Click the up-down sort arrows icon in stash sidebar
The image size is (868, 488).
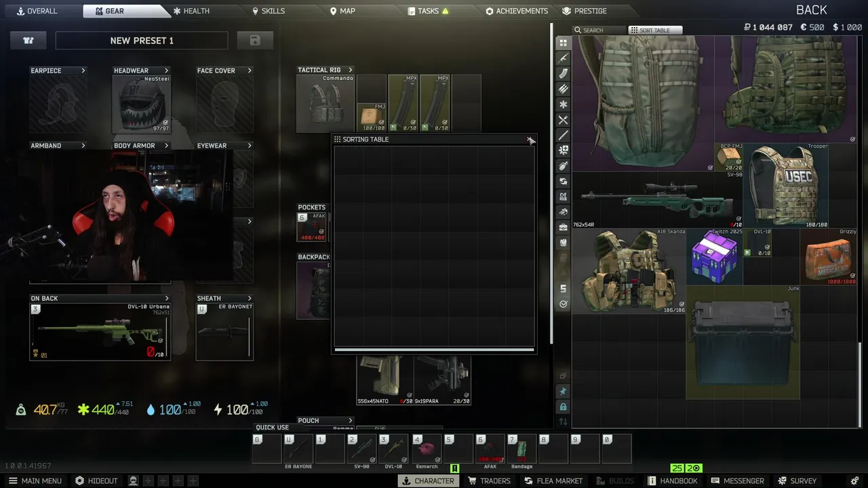[563, 422]
